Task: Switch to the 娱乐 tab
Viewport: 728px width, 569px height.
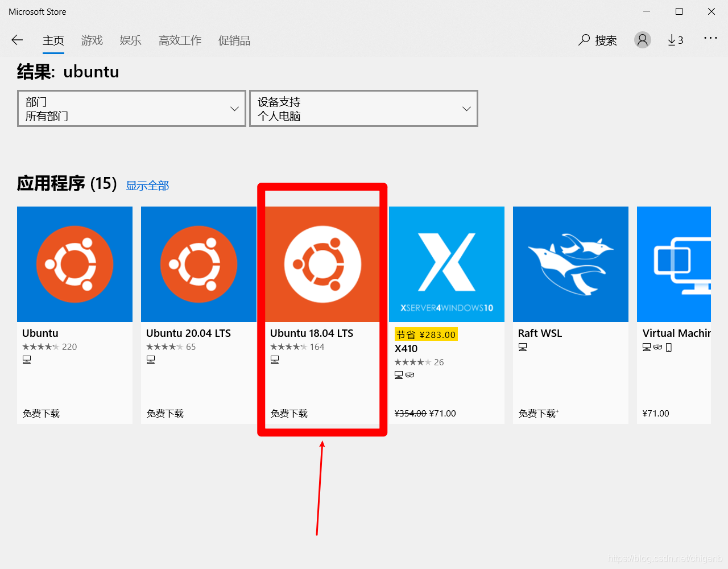Action: click(130, 40)
